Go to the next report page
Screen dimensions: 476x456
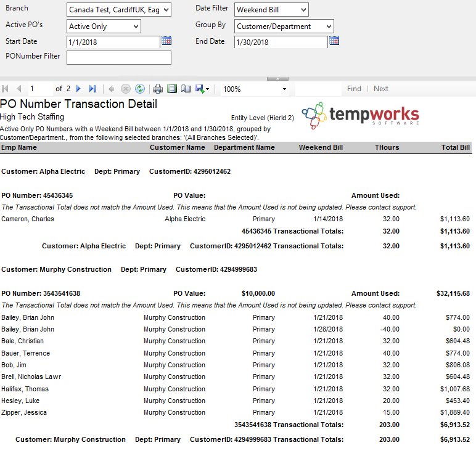click(78, 89)
